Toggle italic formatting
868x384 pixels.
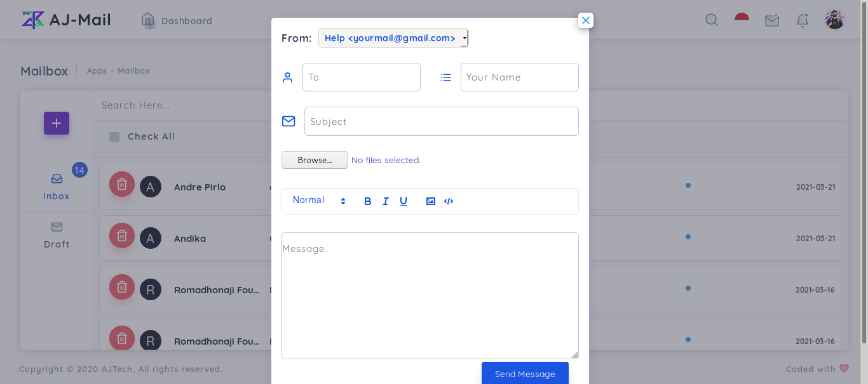pyautogui.click(x=385, y=201)
